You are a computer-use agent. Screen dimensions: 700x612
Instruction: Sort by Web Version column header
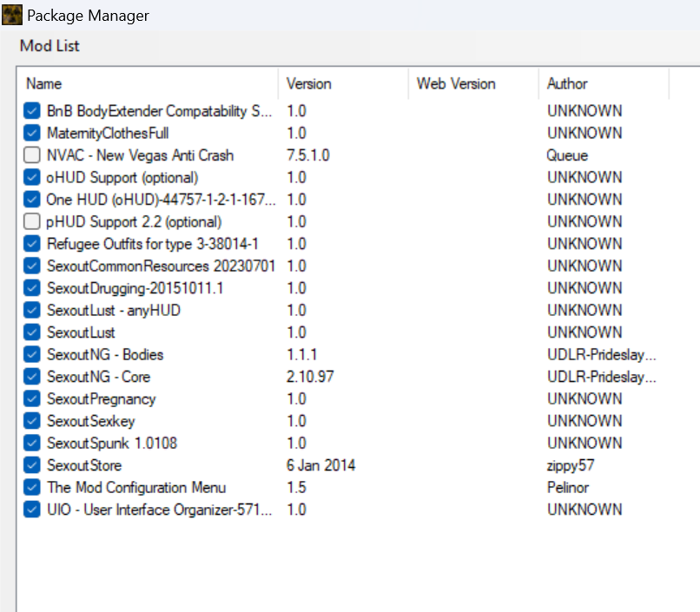point(473,84)
